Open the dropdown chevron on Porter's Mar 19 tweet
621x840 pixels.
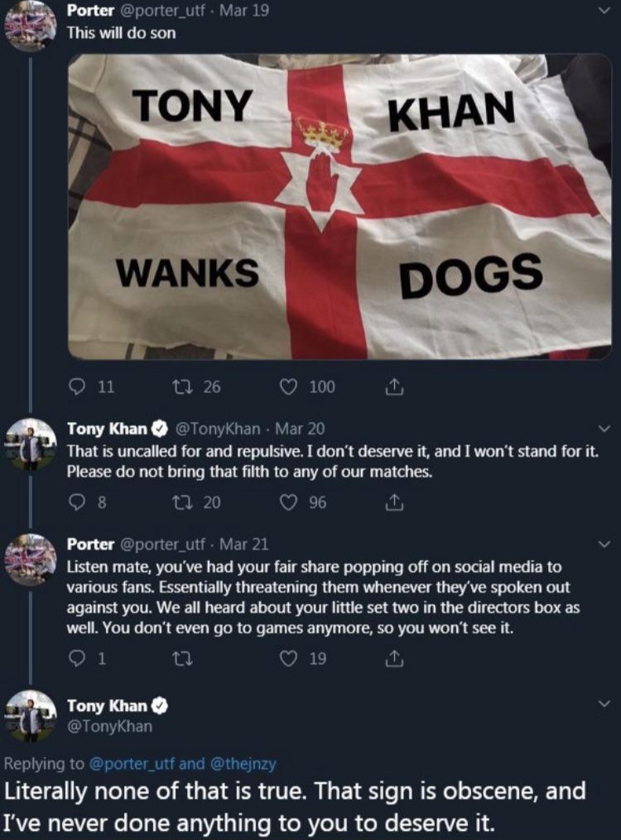point(605,11)
